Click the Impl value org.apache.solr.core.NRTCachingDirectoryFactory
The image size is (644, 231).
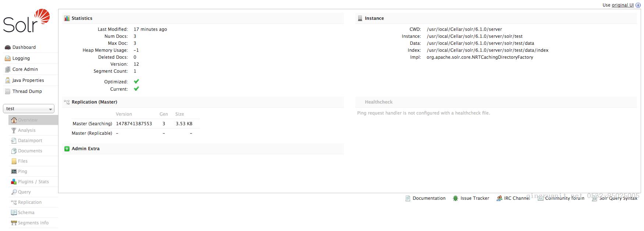480,57
